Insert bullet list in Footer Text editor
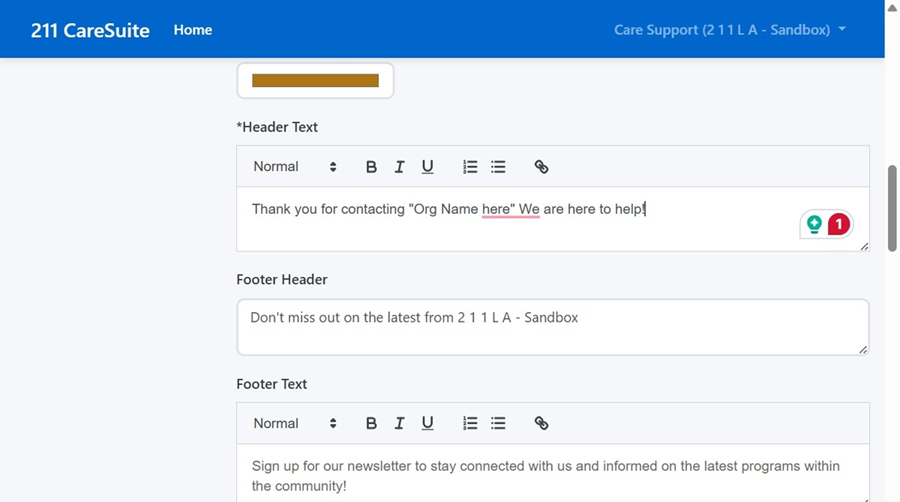900x502 pixels. click(x=498, y=424)
